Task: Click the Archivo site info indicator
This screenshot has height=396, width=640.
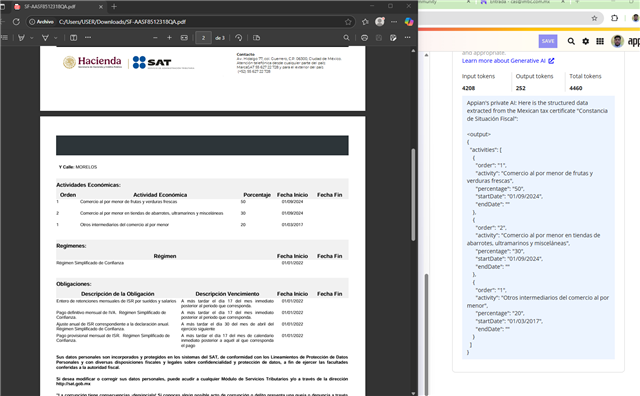Action: pyautogui.click(x=42, y=22)
